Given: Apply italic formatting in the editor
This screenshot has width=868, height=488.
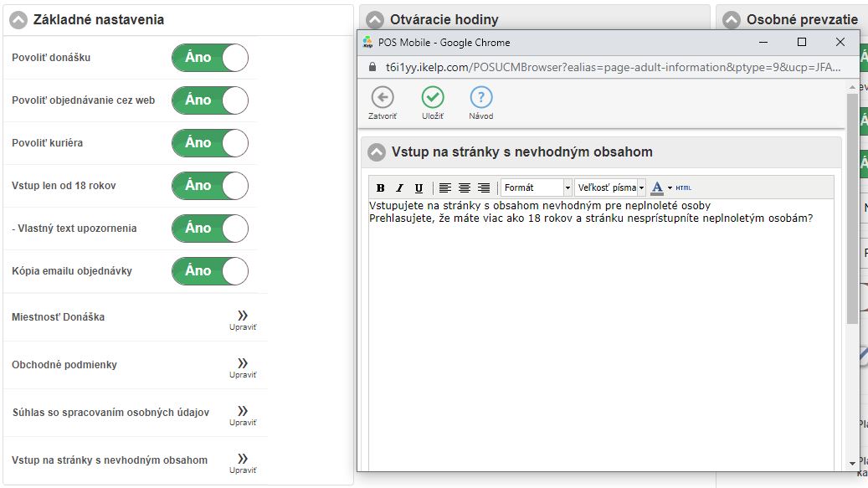Looking at the screenshot, I should pos(399,188).
